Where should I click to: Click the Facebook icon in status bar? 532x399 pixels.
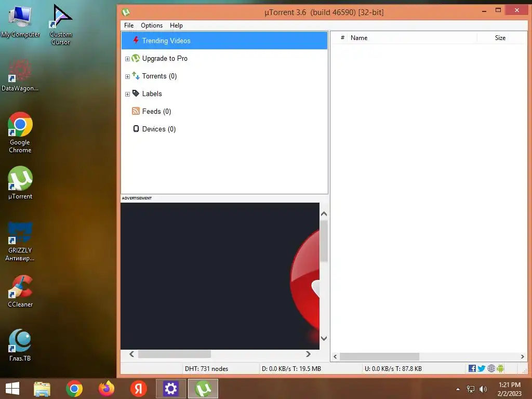(x=472, y=368)
